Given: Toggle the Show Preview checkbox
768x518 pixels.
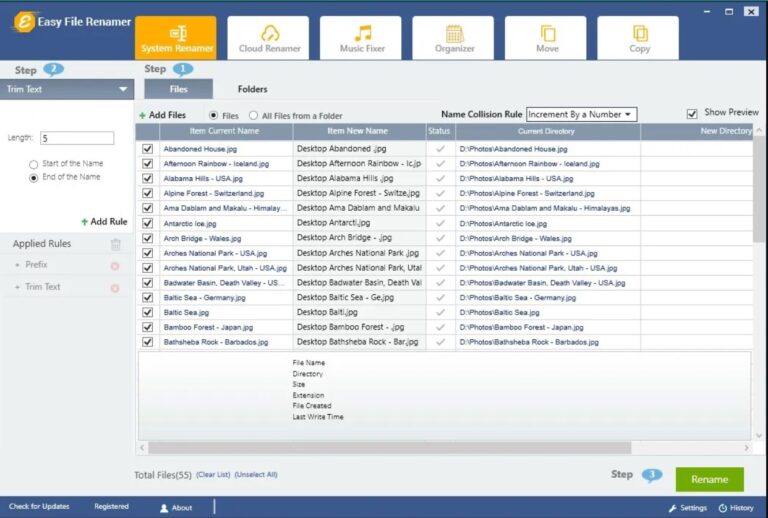Looking at the screenshot, I should point(692,114).
